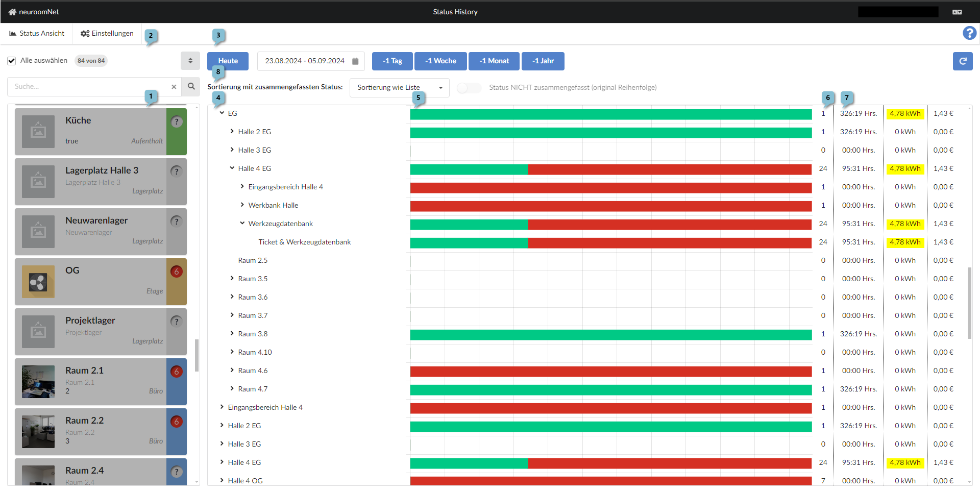Expand the Halle 2 EG node under EG

[232, 132]
